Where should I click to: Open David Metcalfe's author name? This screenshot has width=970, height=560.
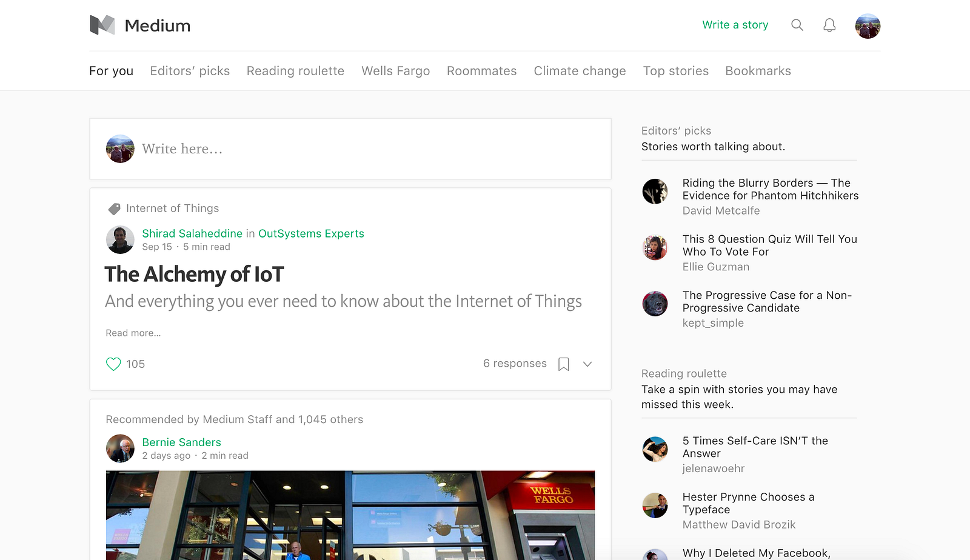[721, 211]
